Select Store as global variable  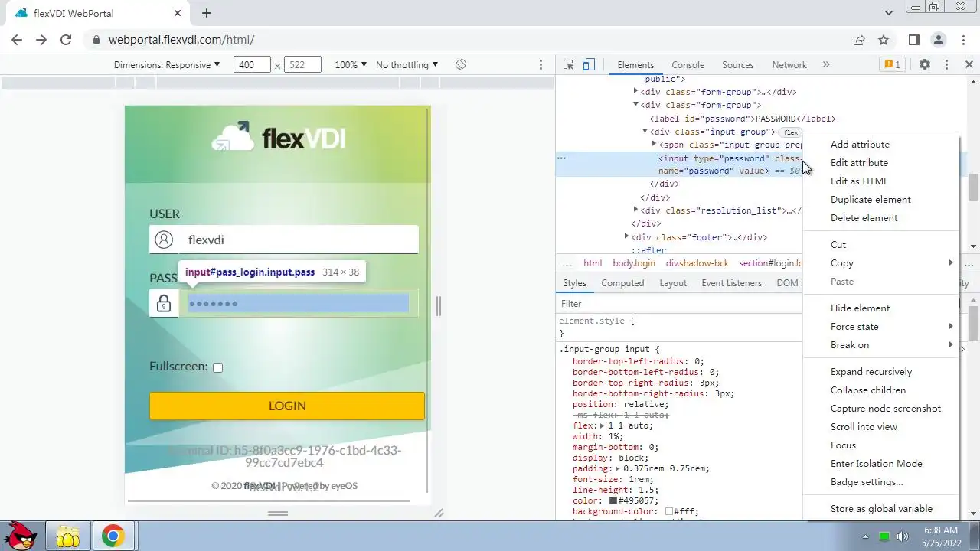click(880, 509)
